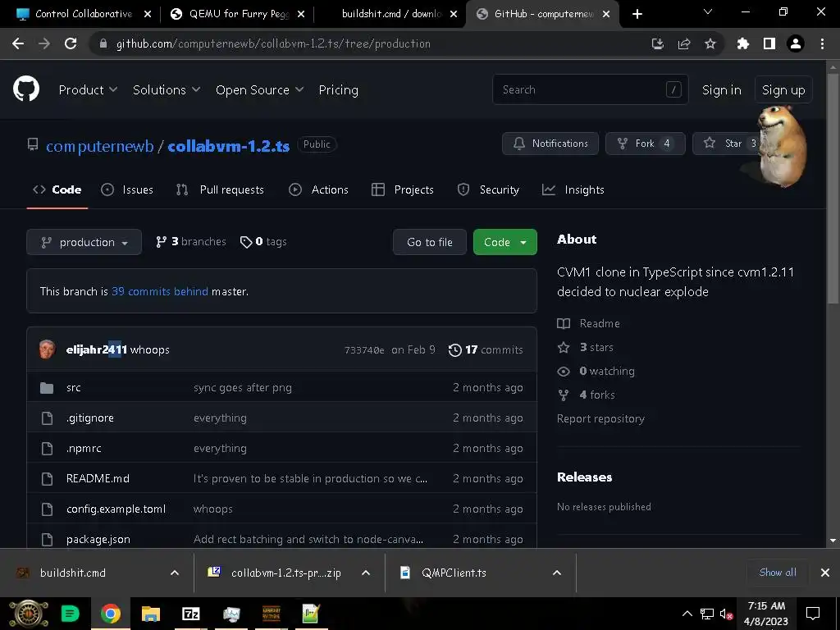Screen dimensions: 840x630
Task: Click the commit history clock icon
Action: [454, 349]
